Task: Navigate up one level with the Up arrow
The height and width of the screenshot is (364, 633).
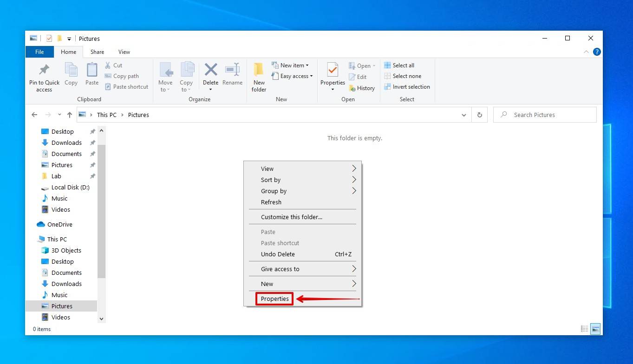Action: (x=69, y=115)
